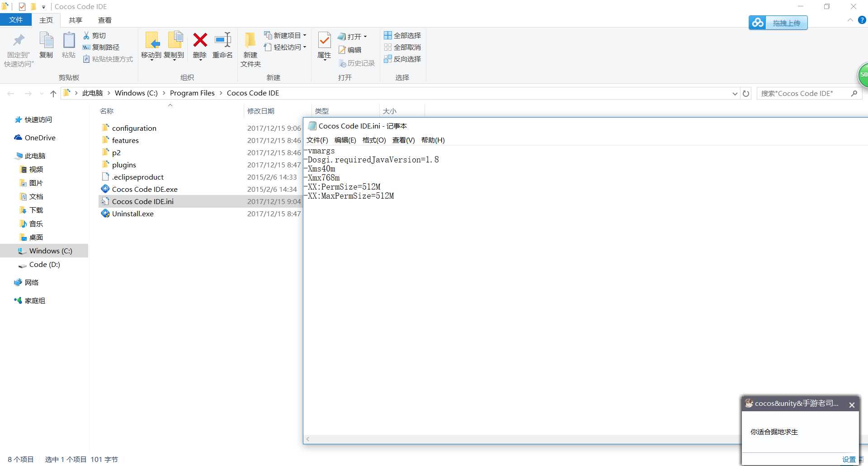Select all items via 全部选择
Viewport: 868px width, 466px height.
402,35
